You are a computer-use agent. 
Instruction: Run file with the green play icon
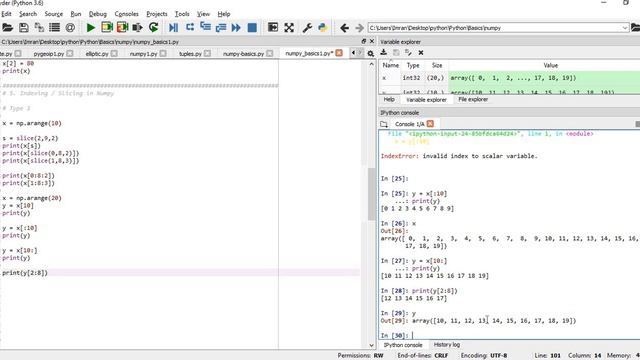[91, 28]
